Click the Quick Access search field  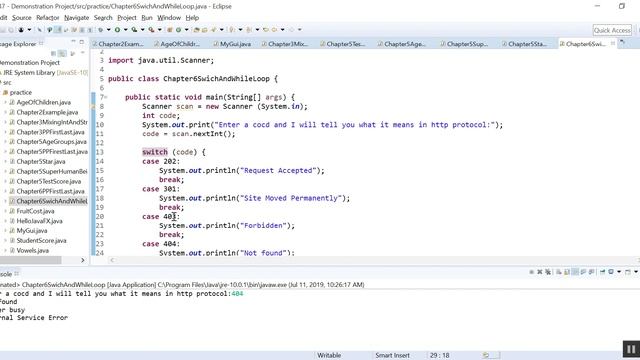[x=612, y=30]
